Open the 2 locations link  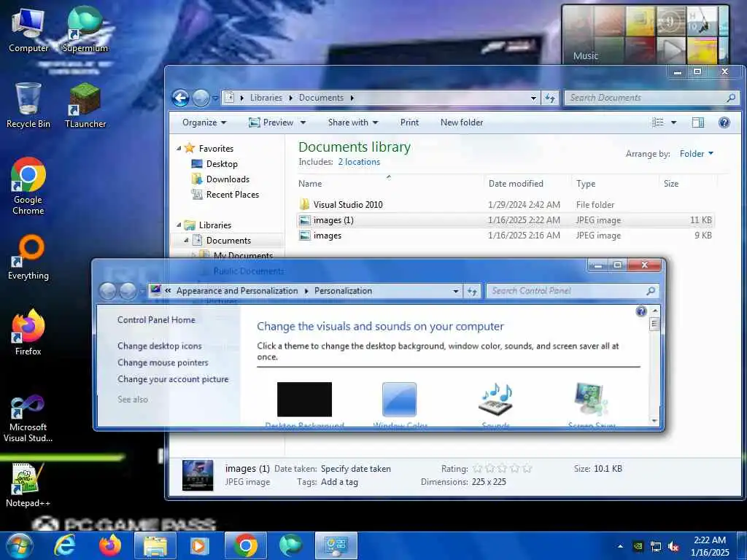click(x=359, y=162)
